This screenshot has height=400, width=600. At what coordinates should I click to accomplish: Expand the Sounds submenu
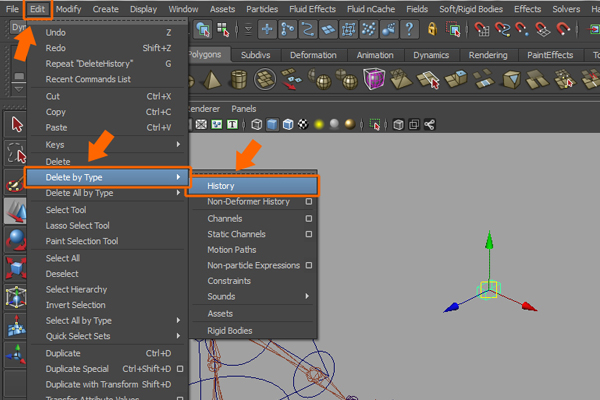tap(254, 296)
